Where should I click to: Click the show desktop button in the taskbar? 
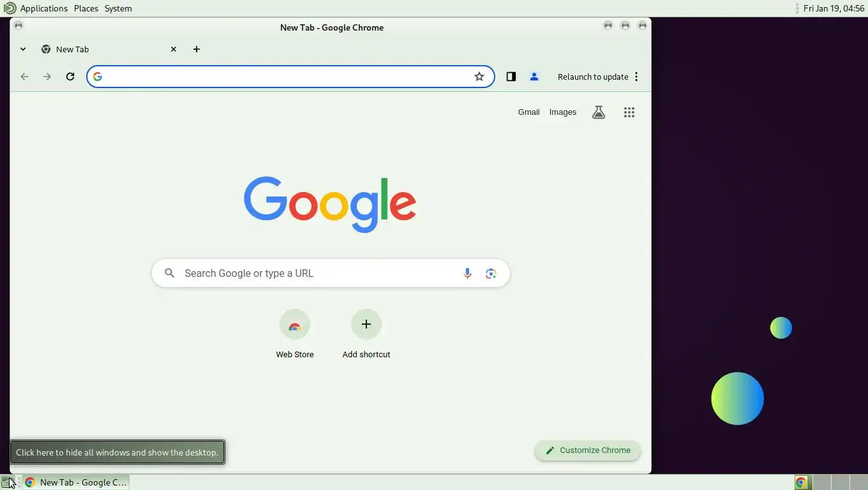7,482
